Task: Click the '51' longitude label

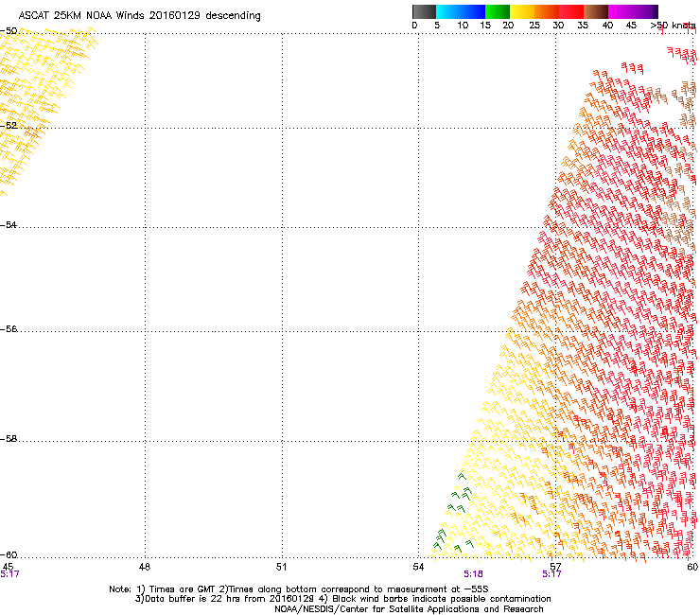Action: [x=281, y=567]
